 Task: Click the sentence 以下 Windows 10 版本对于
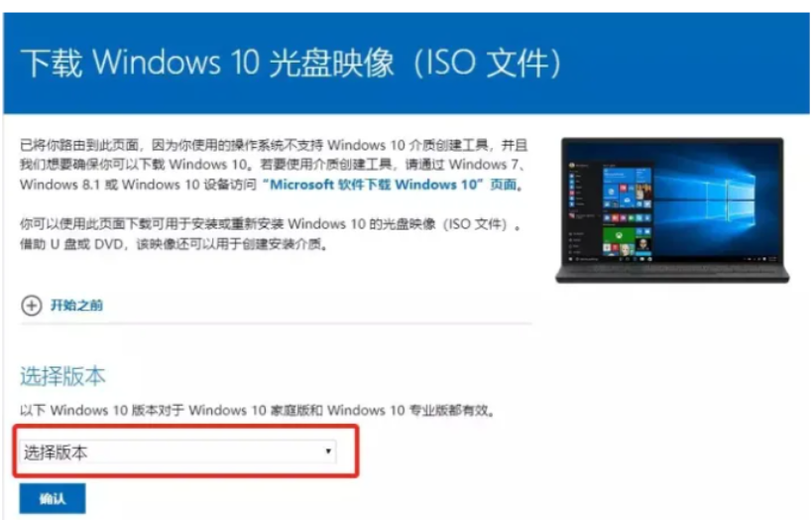point(258,411)
